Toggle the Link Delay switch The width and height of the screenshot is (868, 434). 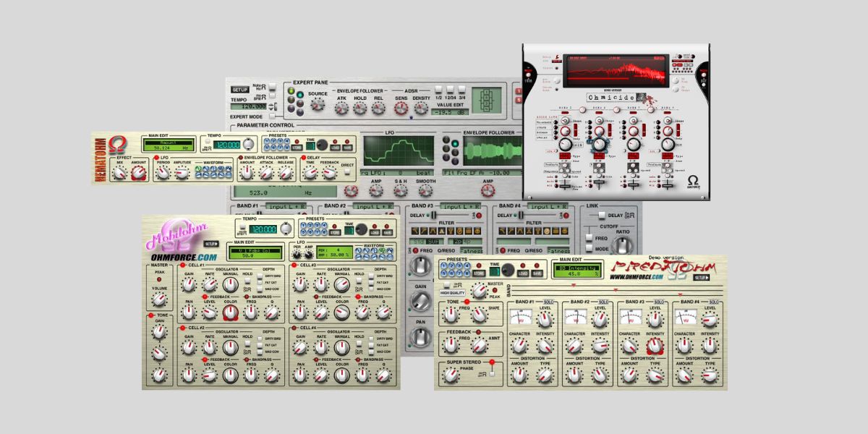pyautogui.click(x=601, y=215)
